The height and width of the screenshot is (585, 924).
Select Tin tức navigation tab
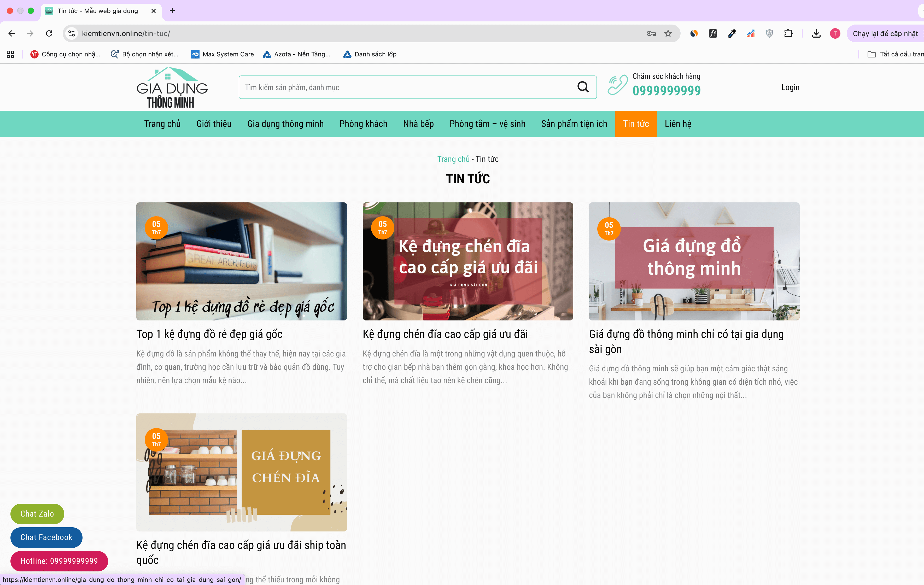[636, 124]
